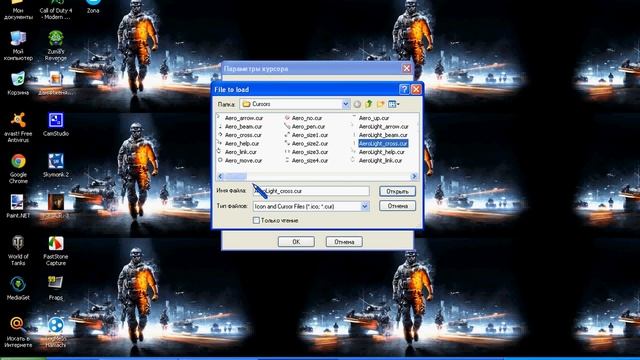Click the Back navigation icon in file dialog
This screenshot has width=640, height=360.
tap(357, 104)
